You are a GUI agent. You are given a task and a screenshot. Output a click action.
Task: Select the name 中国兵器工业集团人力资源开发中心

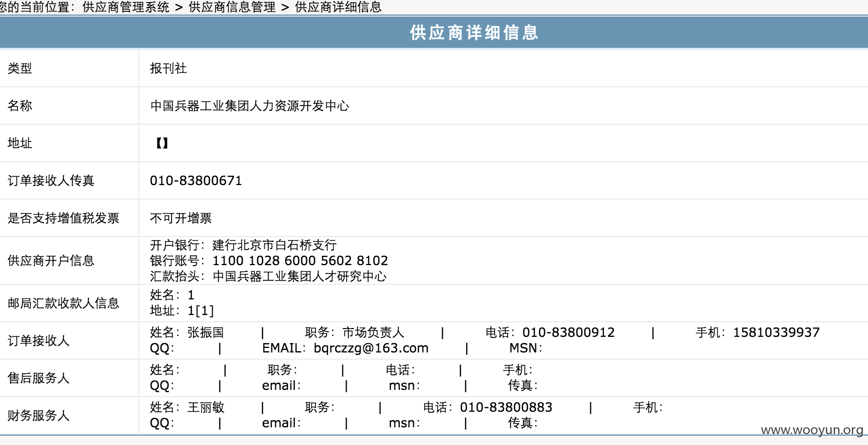click(x=249, y=106)
